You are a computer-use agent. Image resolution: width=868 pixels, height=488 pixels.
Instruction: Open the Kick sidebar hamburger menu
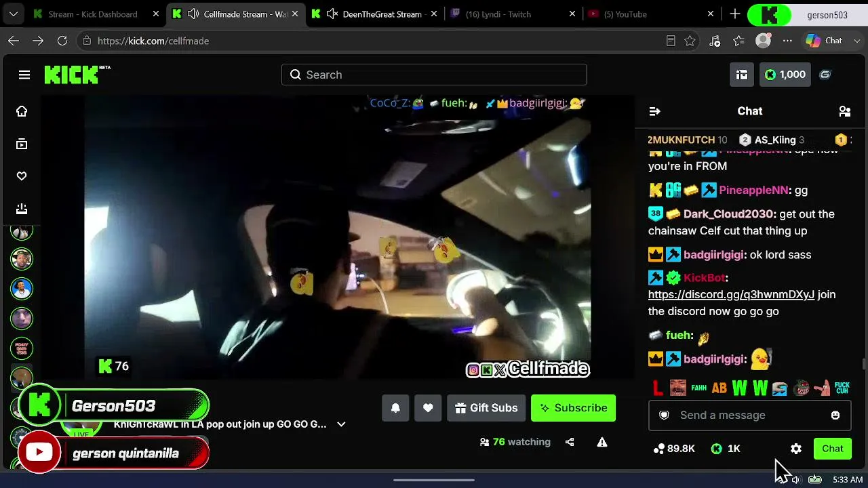coord(24,75)
